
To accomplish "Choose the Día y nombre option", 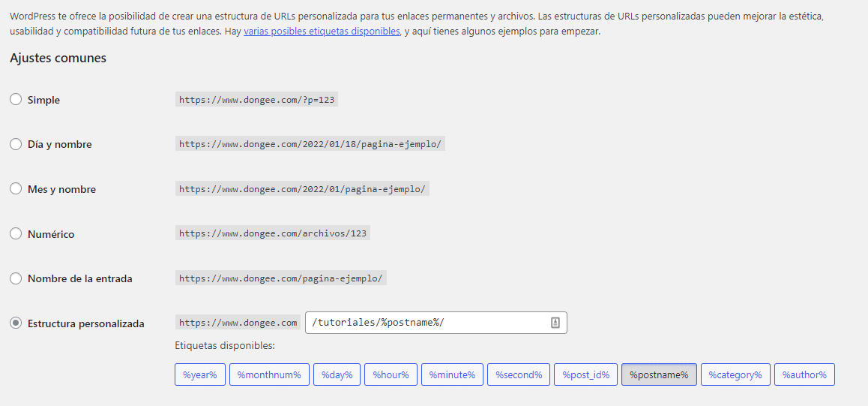I will pos(16,144).
